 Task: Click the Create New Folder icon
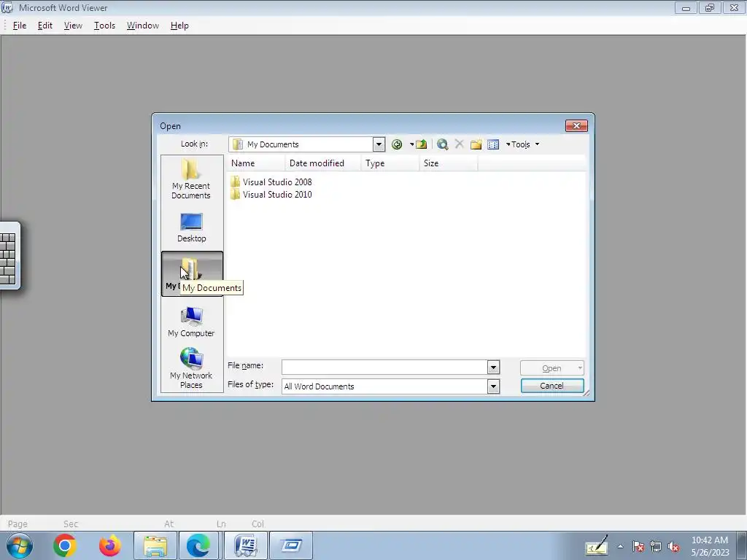click(x=476, y=144)
